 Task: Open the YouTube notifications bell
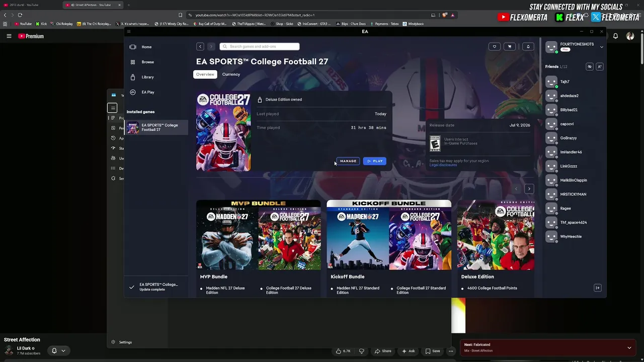coord(615,36)
